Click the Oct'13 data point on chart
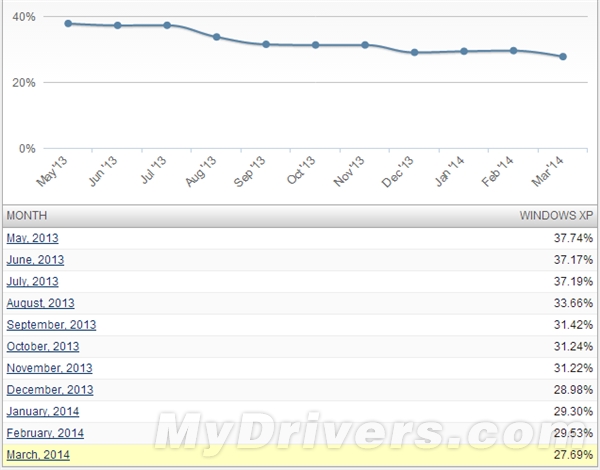 315,45
